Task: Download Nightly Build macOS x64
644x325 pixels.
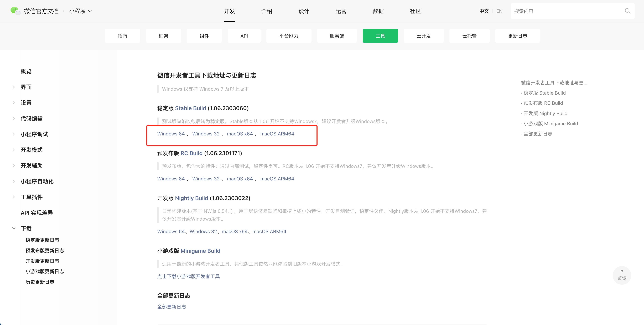Action: pyautogui.click(x=235, y=231)
